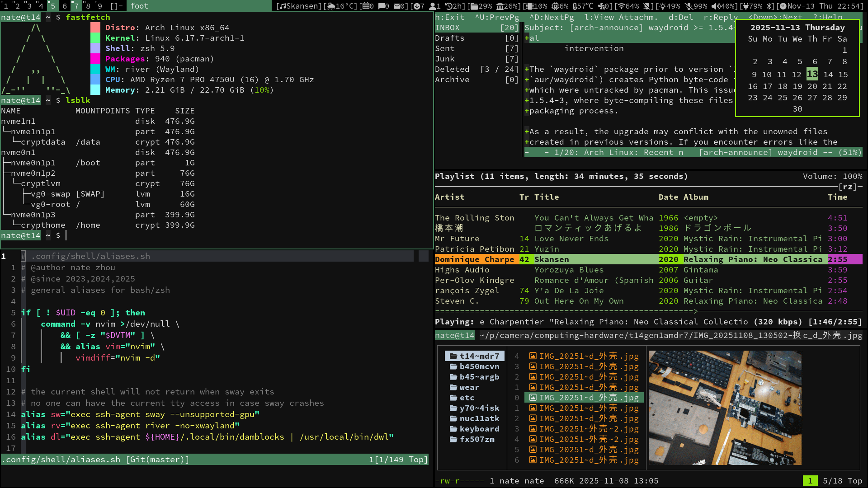
Task: Select the Rolling Stones track in the playlist
Action: pos(648,218)
